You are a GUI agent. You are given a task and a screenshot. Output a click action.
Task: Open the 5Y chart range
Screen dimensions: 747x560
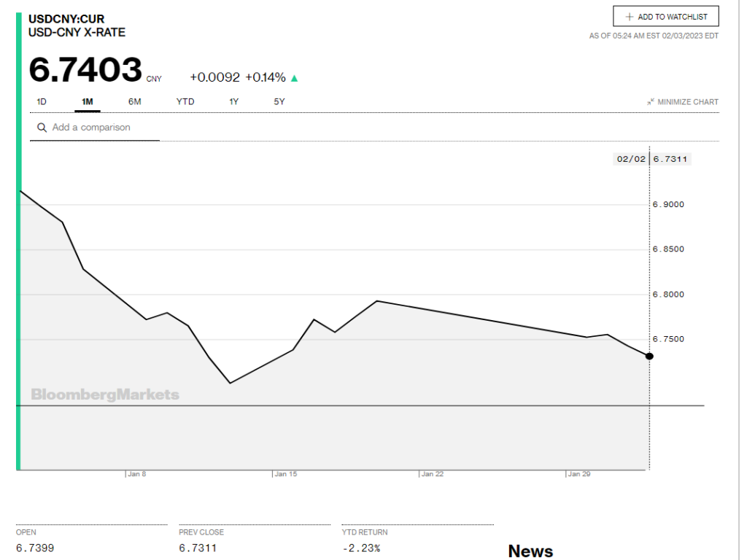click(279, 101)
